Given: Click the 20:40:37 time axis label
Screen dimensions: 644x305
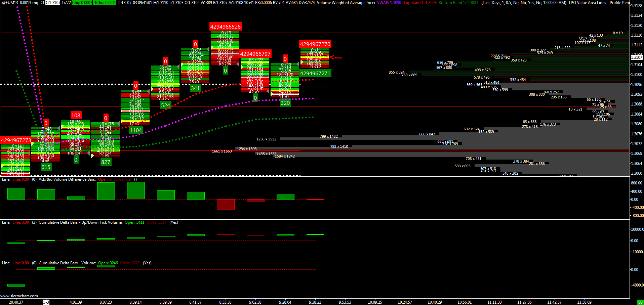Looking at the screenshot, I should click(x=16, y=302).
